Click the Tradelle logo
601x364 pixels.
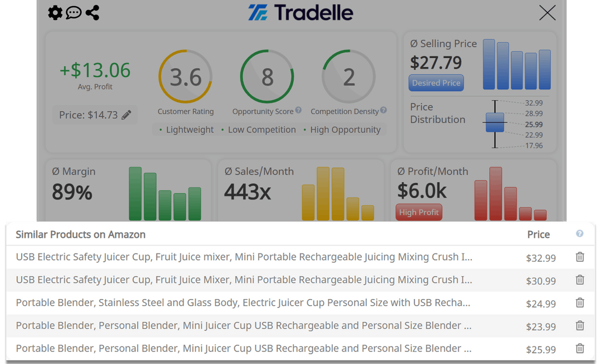(x=300, y=12)
